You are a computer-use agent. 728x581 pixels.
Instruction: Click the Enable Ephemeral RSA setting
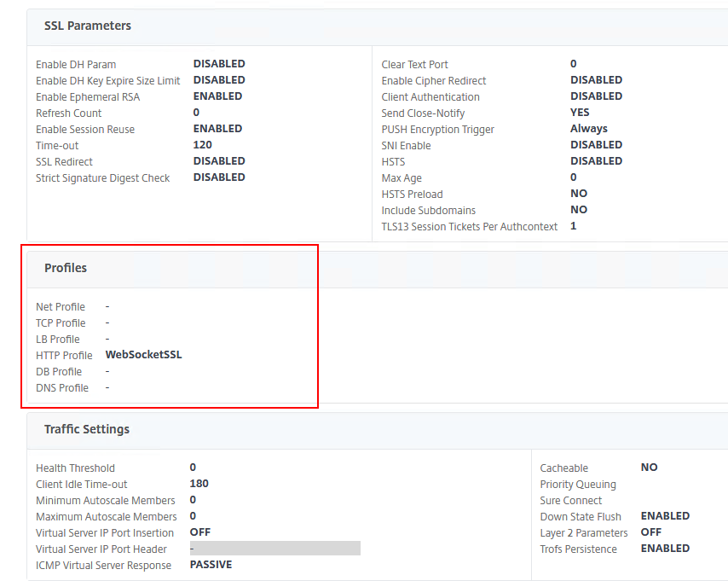tap(88, 97)
